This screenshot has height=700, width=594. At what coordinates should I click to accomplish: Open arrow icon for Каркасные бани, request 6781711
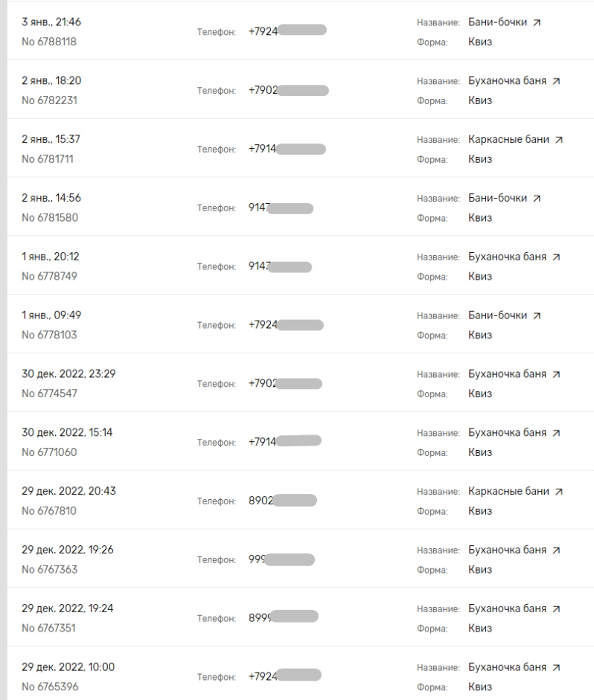coord(558,140)
